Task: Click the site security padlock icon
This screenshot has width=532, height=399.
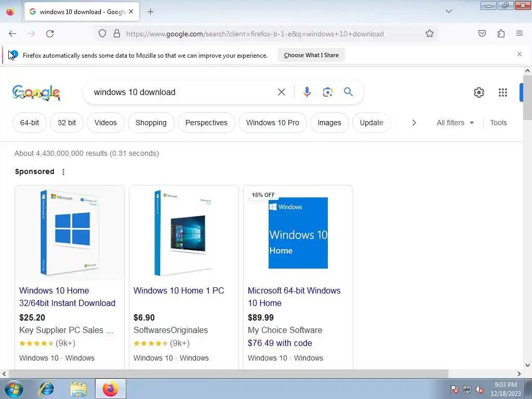Action: (117, 33)
